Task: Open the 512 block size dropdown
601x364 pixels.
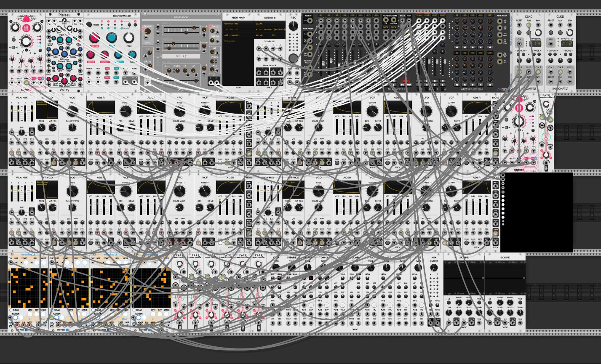Action: pos(278,35)
